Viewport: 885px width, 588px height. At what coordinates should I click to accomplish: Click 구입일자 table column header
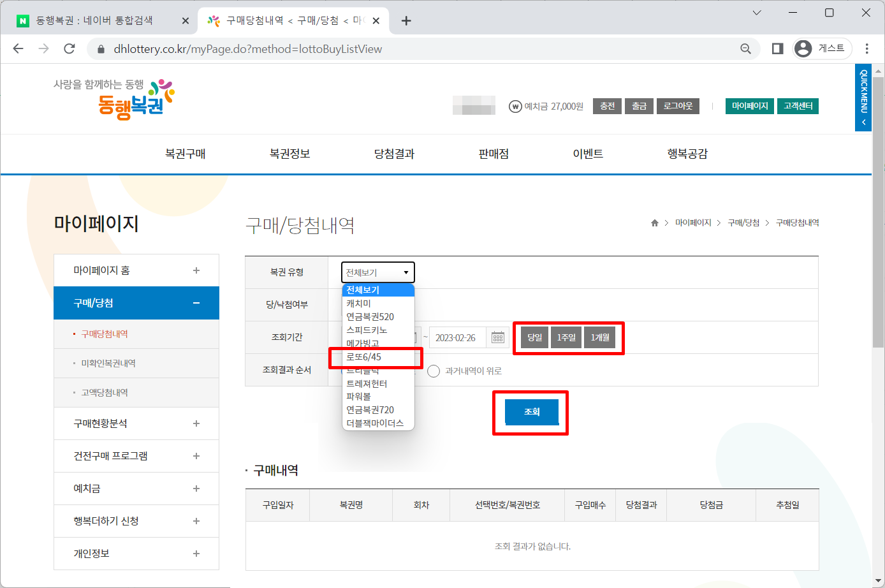pos(278,505)
